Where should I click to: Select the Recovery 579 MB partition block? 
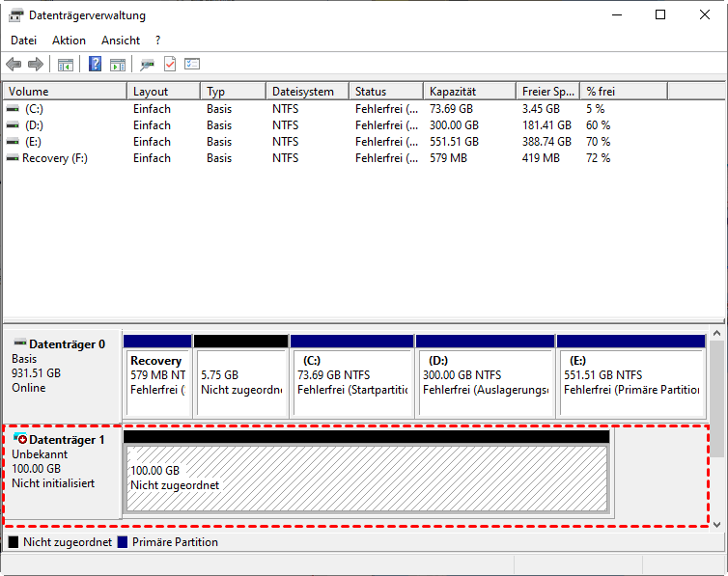[x=157, y=375]
